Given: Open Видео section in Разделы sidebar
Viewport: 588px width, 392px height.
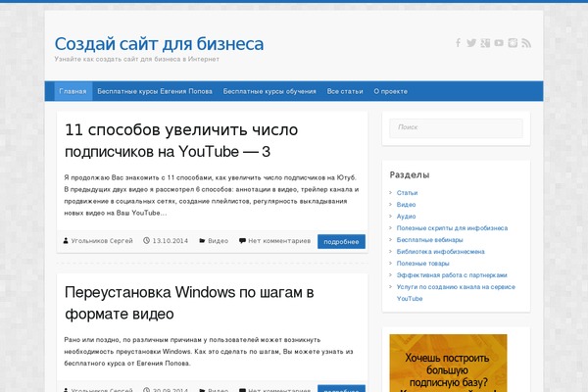Looking at the screenshot, I should pos(406,205).
